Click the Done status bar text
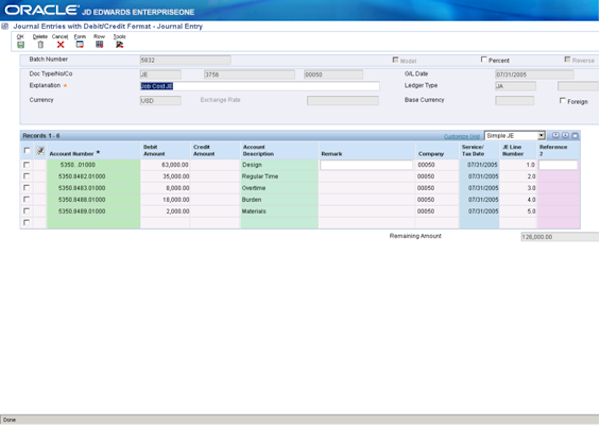Image resolution: width=600 pixels, height=426 pixels. (x=10, y=420)
